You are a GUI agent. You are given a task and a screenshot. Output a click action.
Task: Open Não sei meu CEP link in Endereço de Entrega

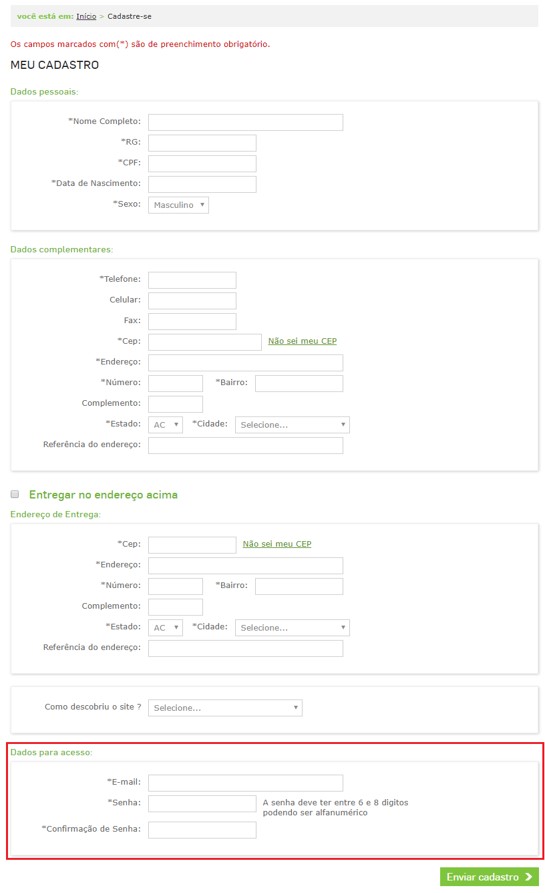tap(277, 544)
